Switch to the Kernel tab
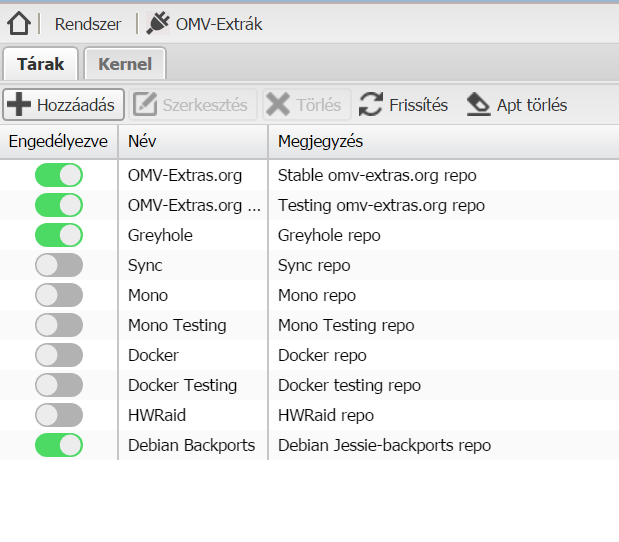This screenshot has height=542, width=619. [125, 64]
